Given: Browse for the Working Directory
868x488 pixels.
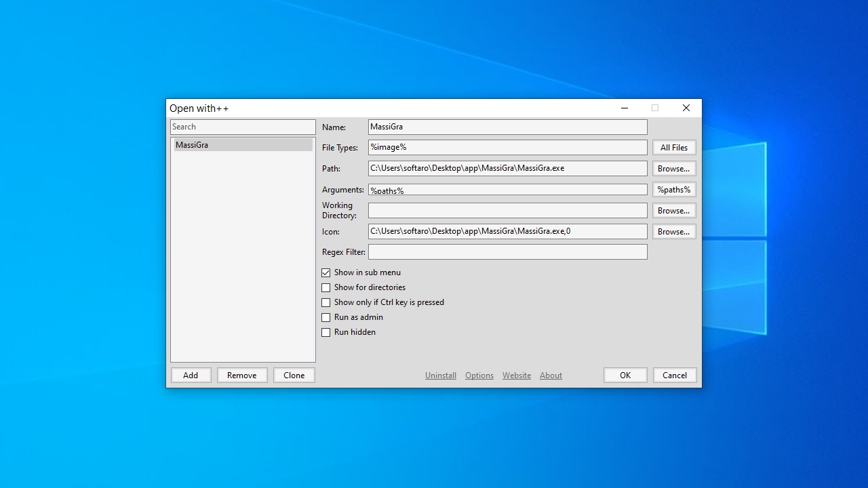Looking at the screenshot, I should [674, 210].
